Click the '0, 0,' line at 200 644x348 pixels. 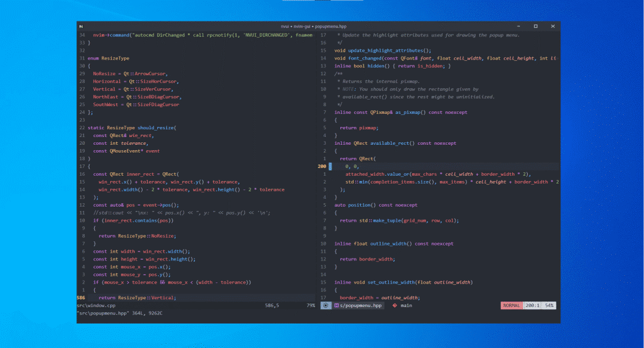(x=352, y=166)
